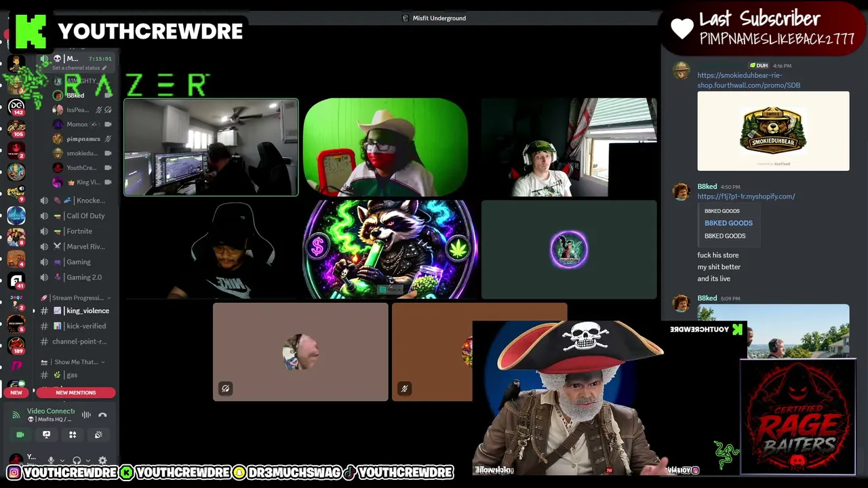
Task: Turn off camera in voice panel
Action: click(x=20, y=434)
